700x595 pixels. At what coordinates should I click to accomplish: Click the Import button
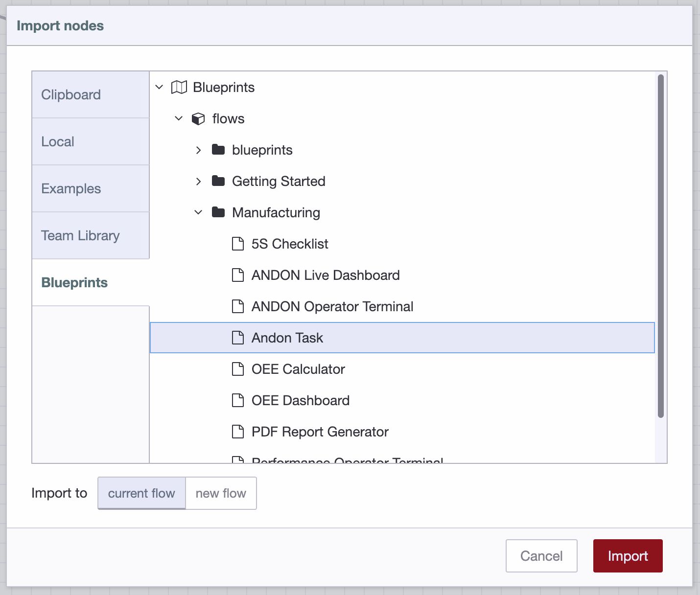coord(628,556)
